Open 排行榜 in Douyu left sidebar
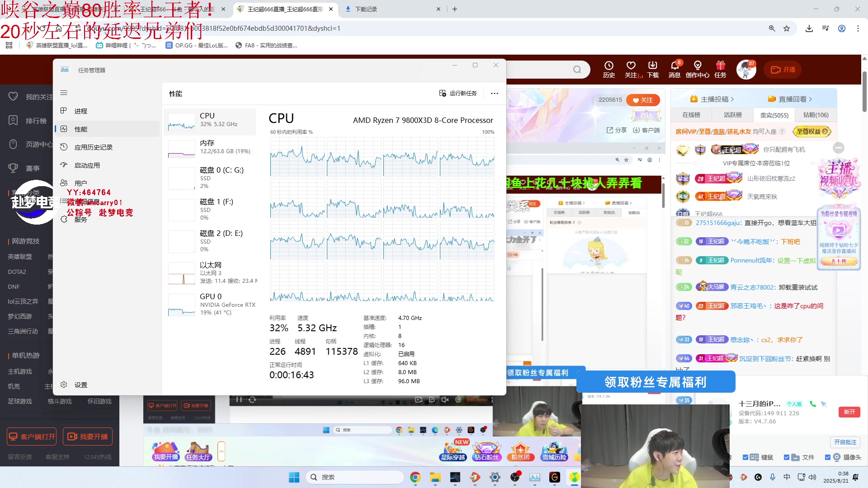868x488 pixels. coord(28,121)
